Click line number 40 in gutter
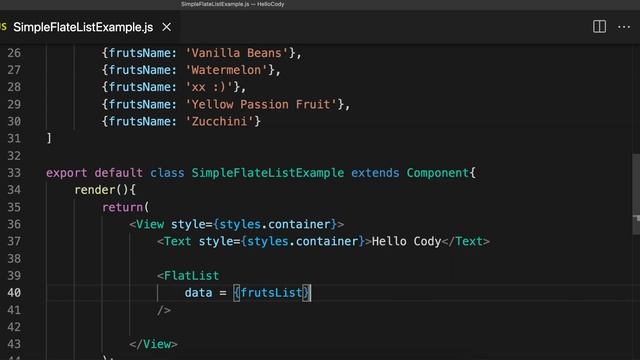Image resolution: width=640 pixels, height=360 pixels. (x=14, y=293)
